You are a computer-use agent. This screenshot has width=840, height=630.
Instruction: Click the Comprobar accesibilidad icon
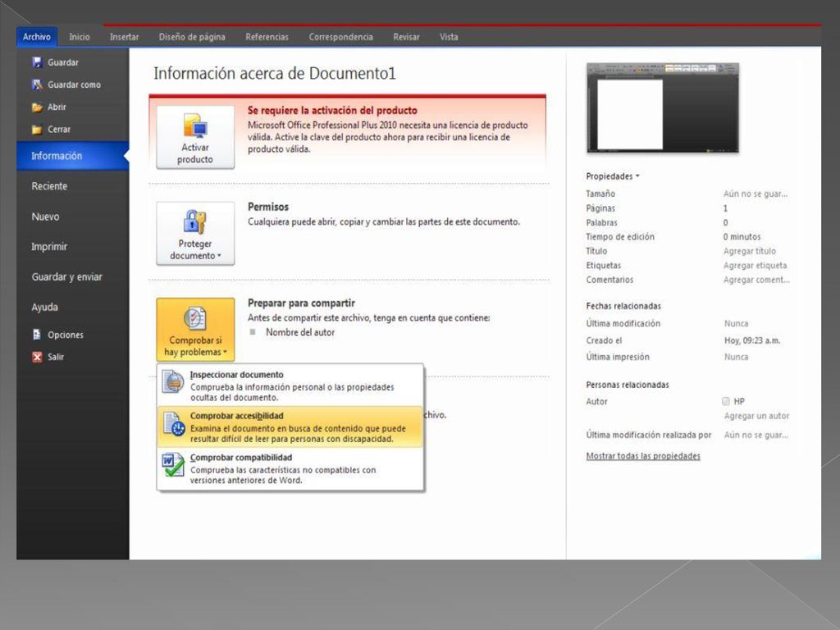[x=174, y=424]
